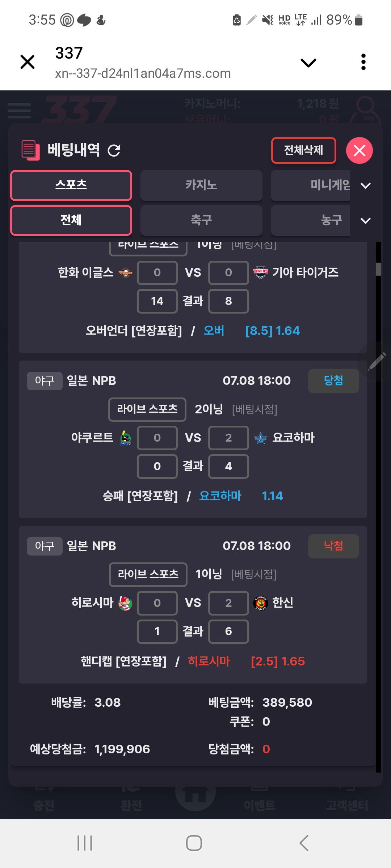Expand the browser page info chevron
This screenshot has height=868, width=391.
308,63
